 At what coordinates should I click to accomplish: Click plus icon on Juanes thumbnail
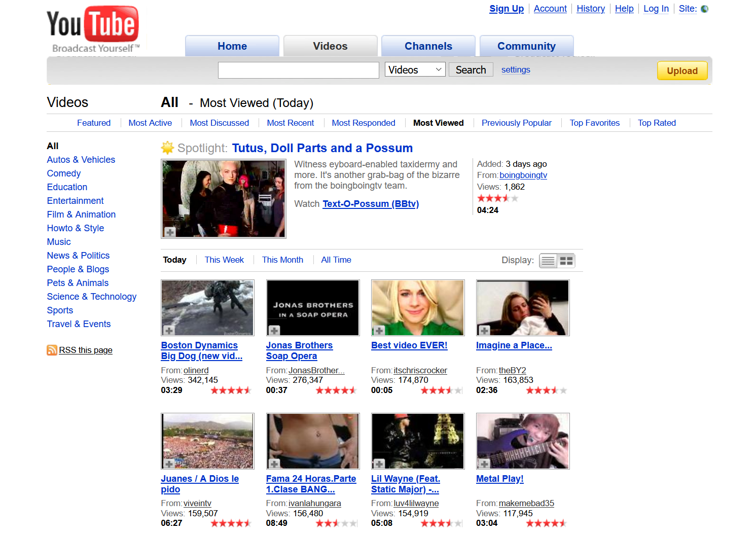click(169, 463)
